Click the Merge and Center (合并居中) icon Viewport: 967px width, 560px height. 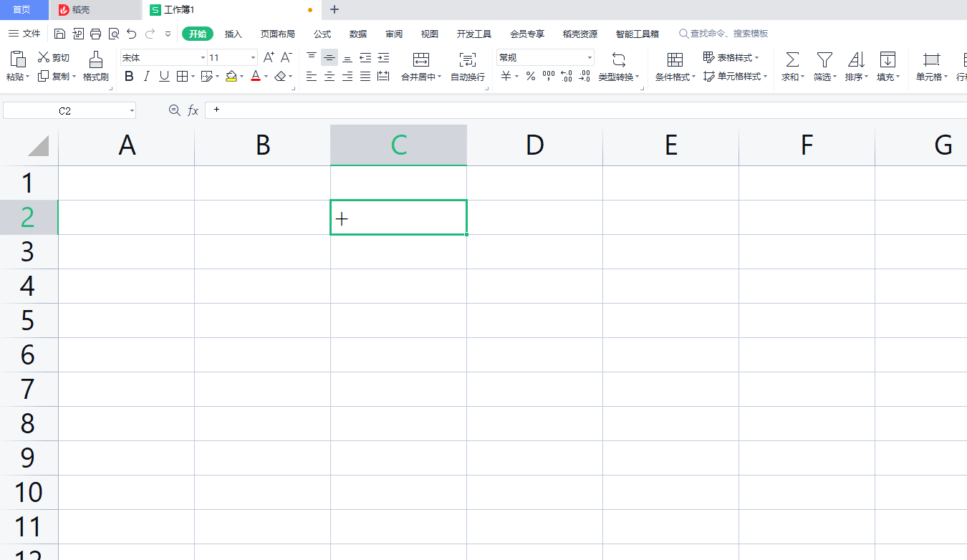421,59
